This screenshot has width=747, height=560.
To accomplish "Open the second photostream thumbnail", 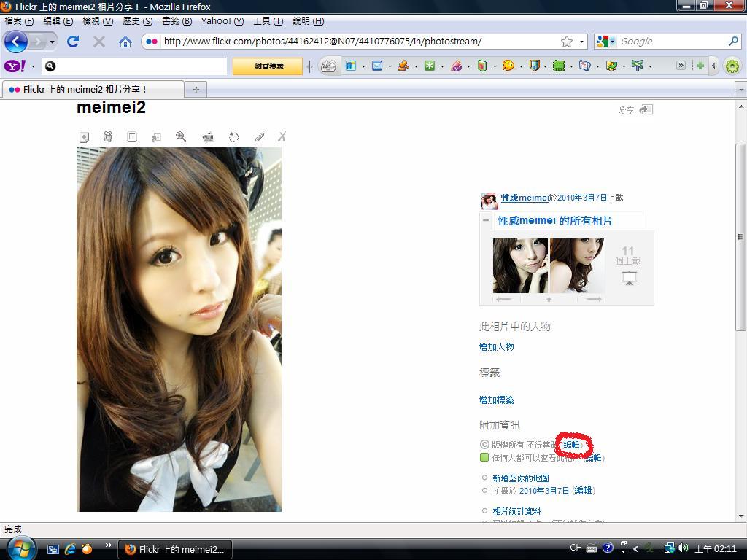I will (577, 265).
